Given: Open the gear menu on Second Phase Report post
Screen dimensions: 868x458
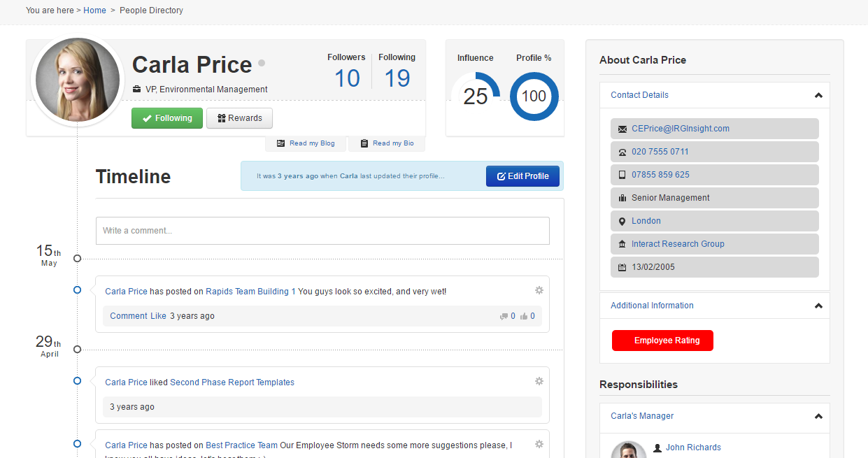Looking at the screenshot, I should click(539, 381).
